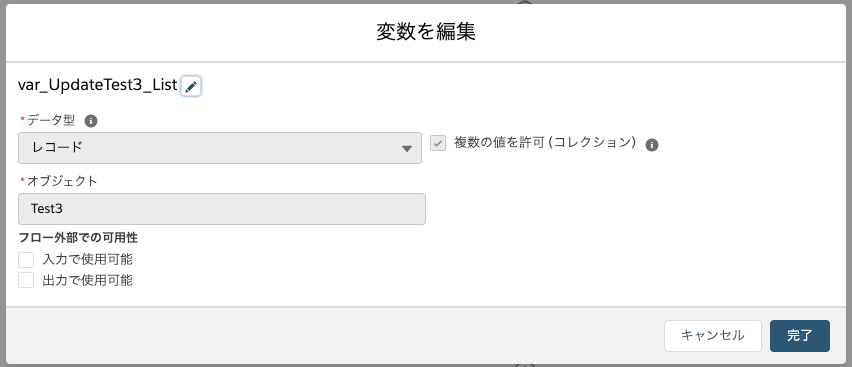This screenshot has height=367, width=852.
Task: Click the オブジェクト field containing Test3
Action: click(x=222, y=209)
